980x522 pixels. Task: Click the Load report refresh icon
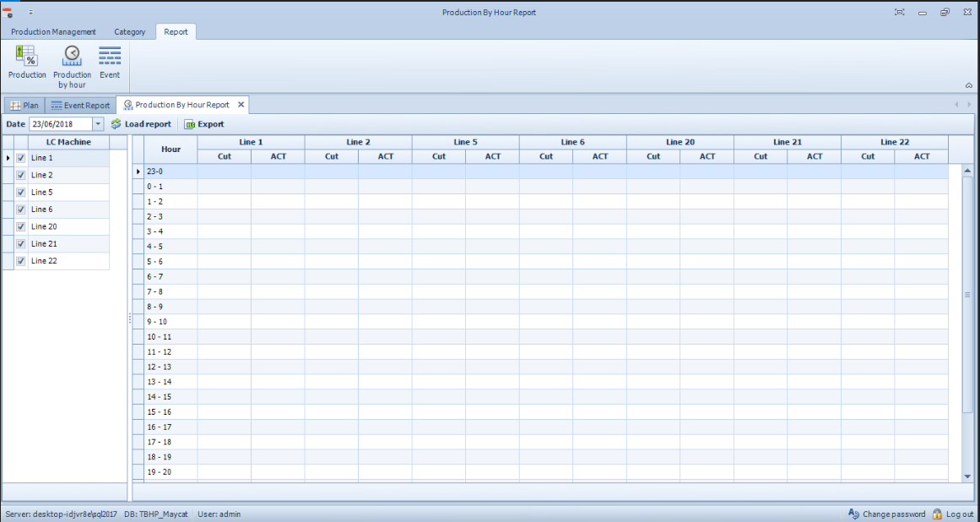click(x=116, y=124)
